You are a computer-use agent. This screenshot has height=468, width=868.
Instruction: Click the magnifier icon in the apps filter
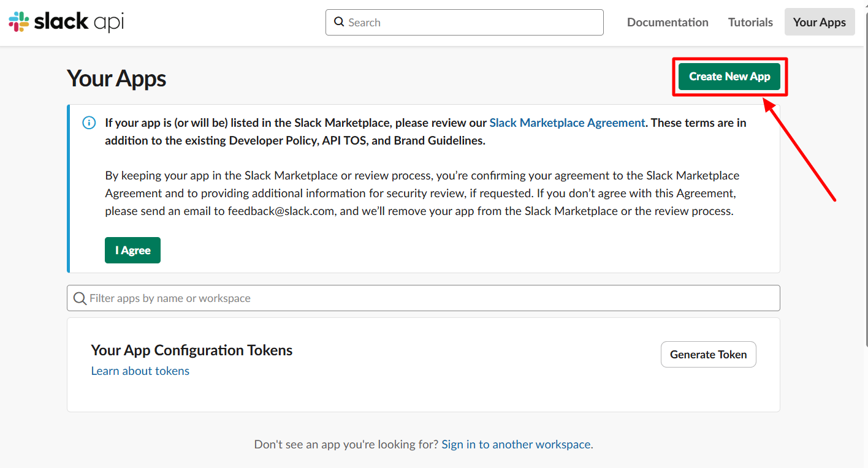[x=80, y=298]
